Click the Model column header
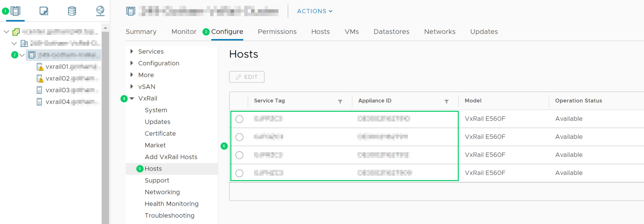The width and height of the screenshot is (644, 224). coord(473,101)
